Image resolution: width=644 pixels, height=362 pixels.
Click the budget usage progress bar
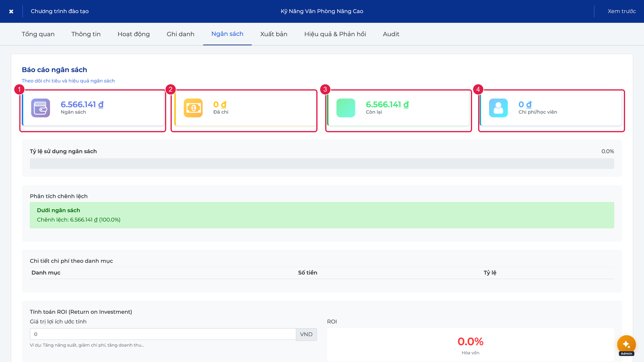[322, 163]
